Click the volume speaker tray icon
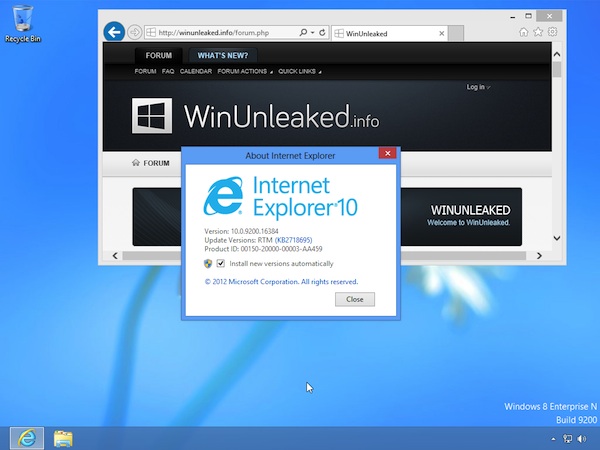 582,439
